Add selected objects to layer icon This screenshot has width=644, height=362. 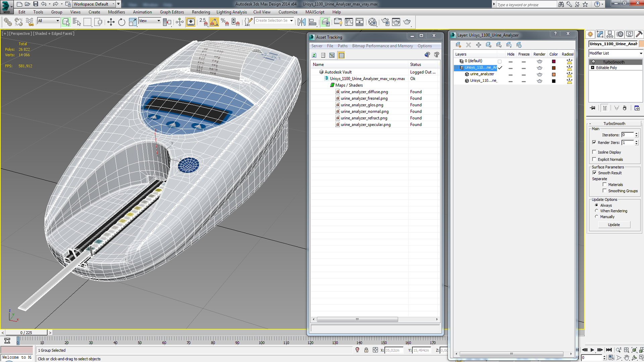(479, 45)
